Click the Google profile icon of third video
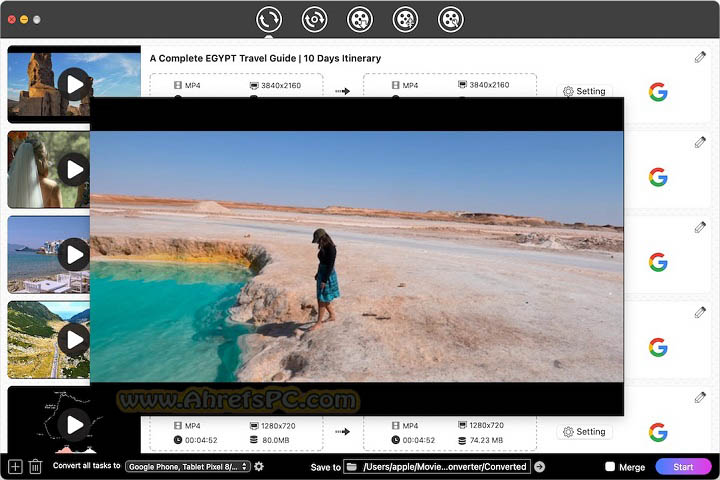The width and height of the screenshot is (720, 480). [658, 262]
